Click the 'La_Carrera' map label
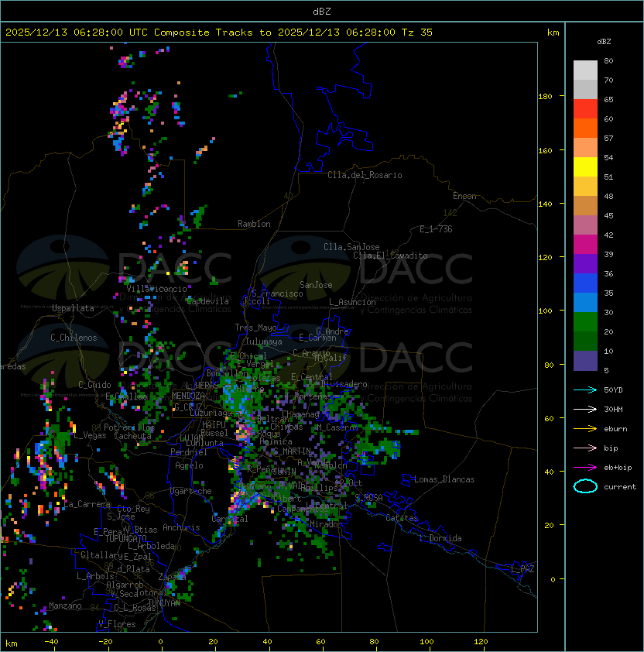The height and width of the screenshot is (652, 644). coord(87,504)
